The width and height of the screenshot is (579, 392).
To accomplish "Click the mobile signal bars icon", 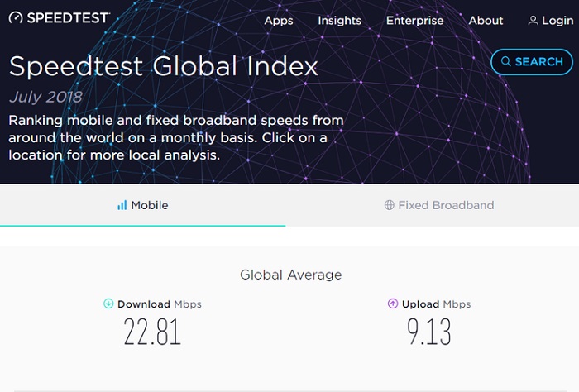I will 122,205.
